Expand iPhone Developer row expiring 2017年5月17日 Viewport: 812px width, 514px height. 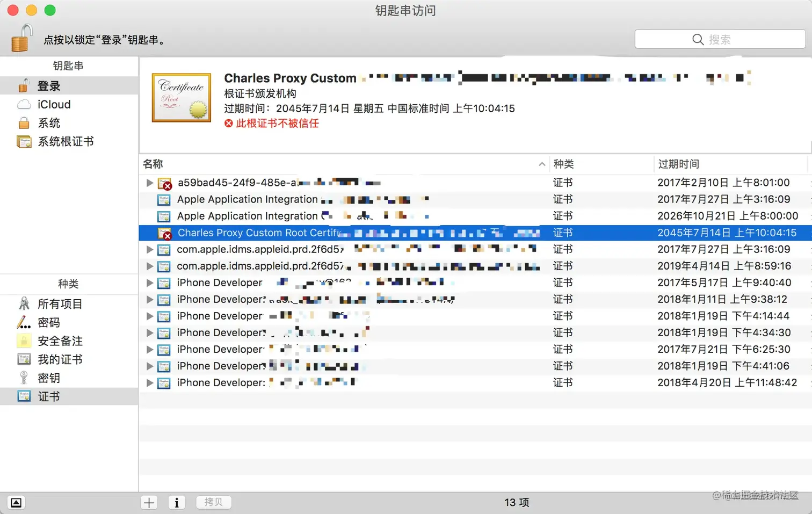[x=150, y=283]
